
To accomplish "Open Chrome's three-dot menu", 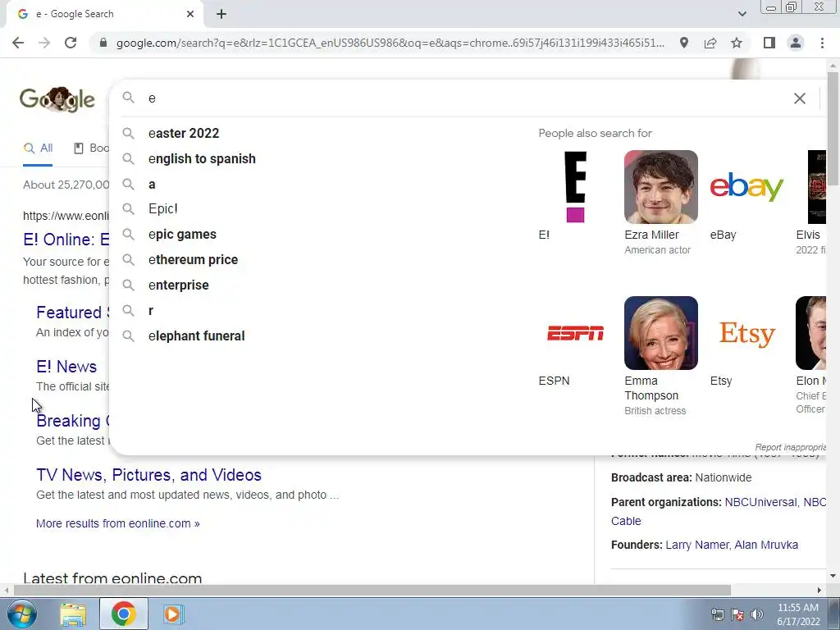I will [x=822, y=43].
